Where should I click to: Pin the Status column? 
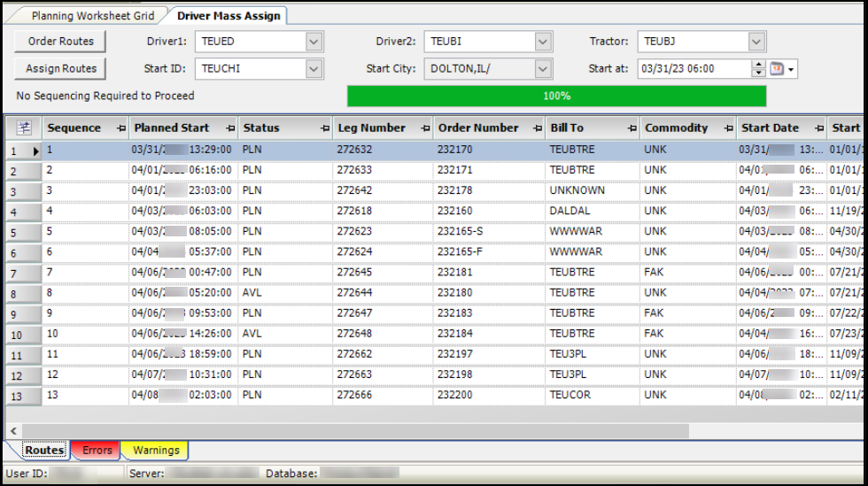click(324, 128)
